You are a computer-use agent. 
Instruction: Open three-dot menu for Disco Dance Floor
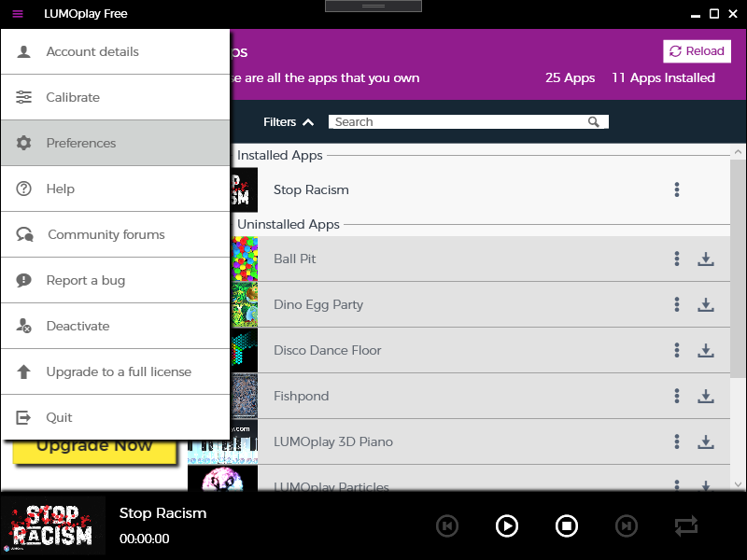(x=676, y=350)
